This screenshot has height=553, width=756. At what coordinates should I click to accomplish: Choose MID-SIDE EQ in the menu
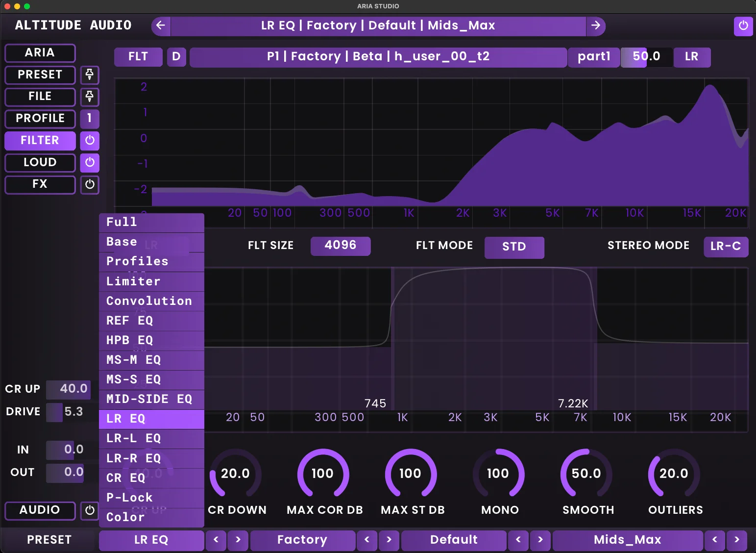149,399
